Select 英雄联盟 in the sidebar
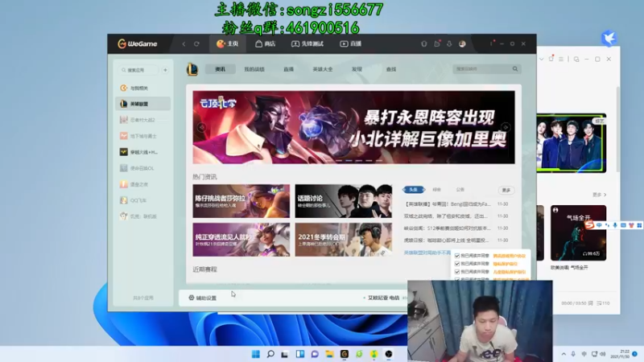644x362 pixels. 143,104
